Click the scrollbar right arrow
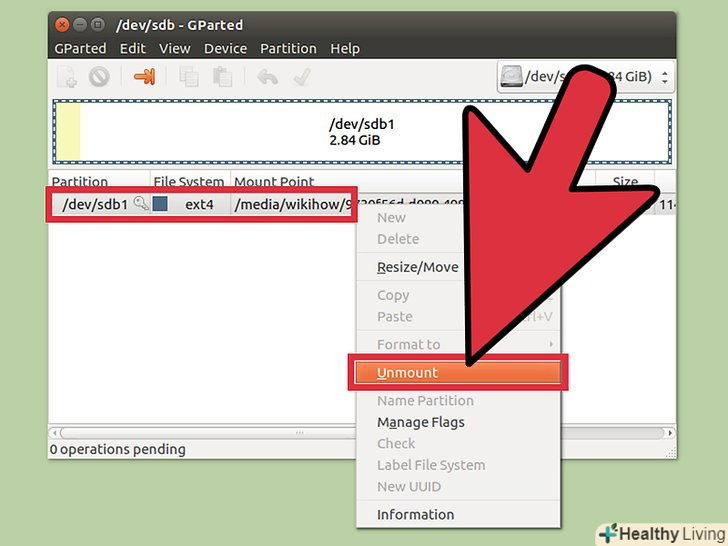 [670, 433]
